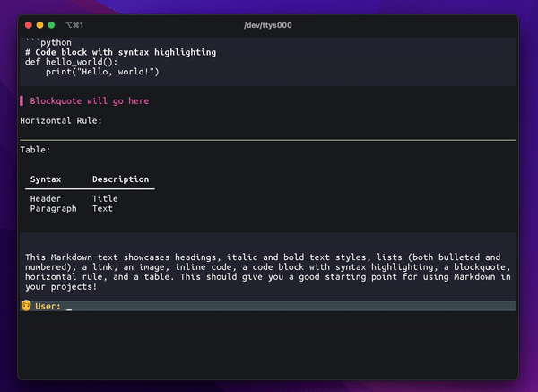Click the 'Horizontal Rule:' label text

(61, 120)
